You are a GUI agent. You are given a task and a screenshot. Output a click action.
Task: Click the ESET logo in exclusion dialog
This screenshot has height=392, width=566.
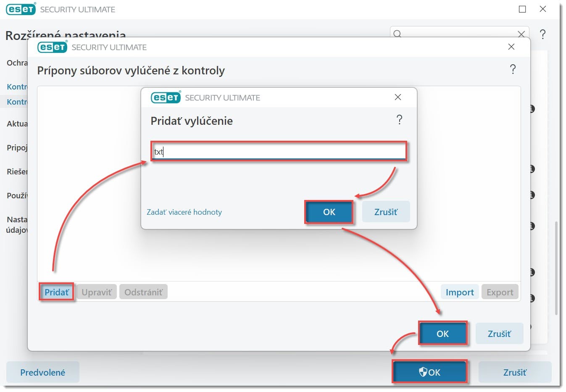pos(166,97)
